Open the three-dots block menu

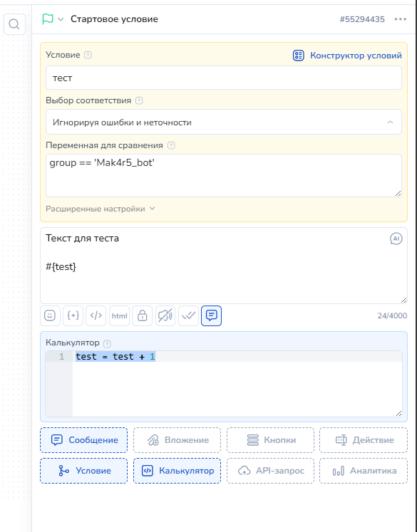(x=401, y=19)
